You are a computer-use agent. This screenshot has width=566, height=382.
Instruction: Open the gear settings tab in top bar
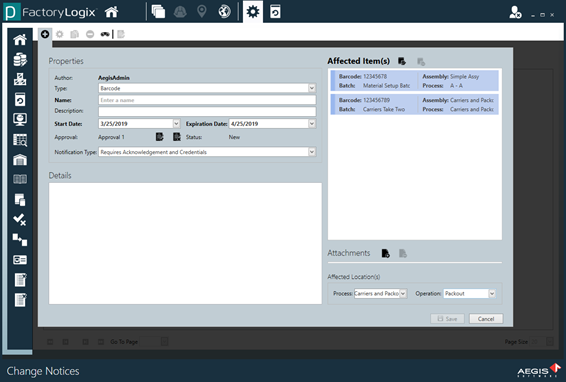(x=253, y=12)
